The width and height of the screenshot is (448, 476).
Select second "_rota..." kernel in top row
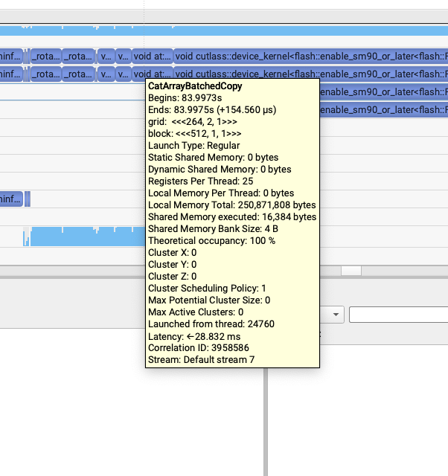[78, 56]
